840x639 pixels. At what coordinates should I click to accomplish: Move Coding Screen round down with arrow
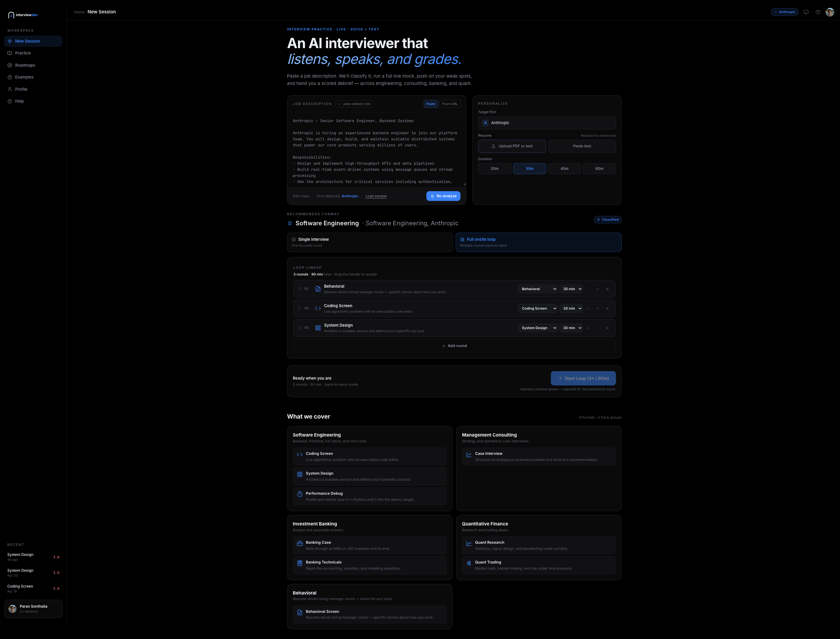point(597,308)
